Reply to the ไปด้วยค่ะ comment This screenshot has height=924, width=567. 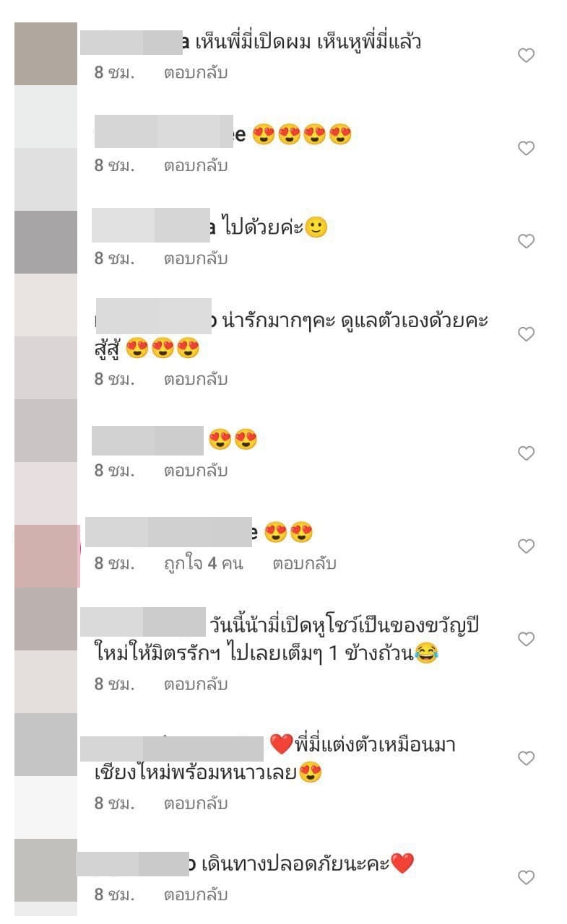click(x=195, y=258)
